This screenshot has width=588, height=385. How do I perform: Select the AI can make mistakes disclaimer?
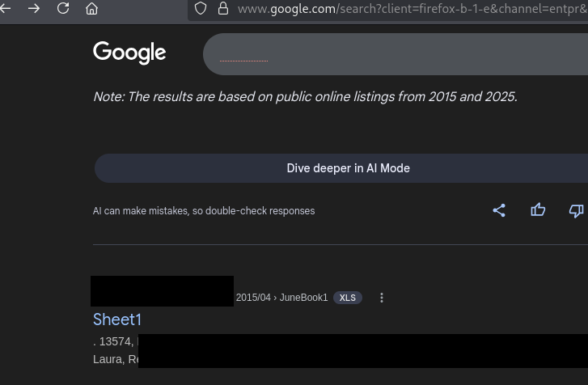pos(204,211)
